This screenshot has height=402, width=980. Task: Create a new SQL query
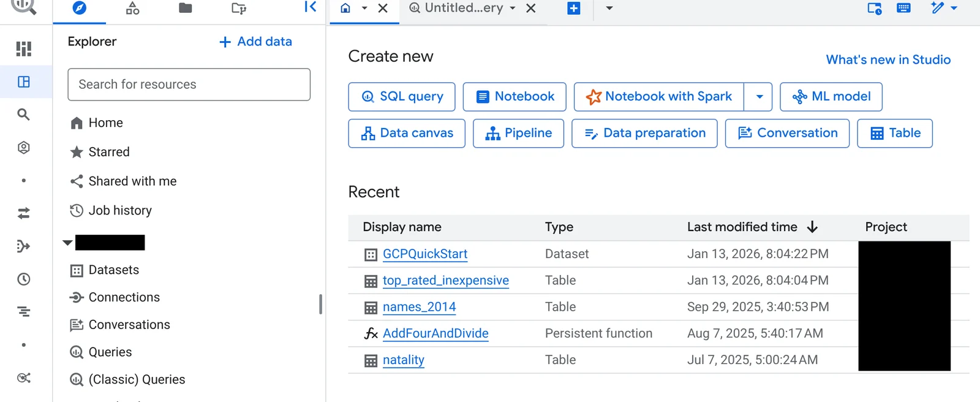[x=402, y=97]
